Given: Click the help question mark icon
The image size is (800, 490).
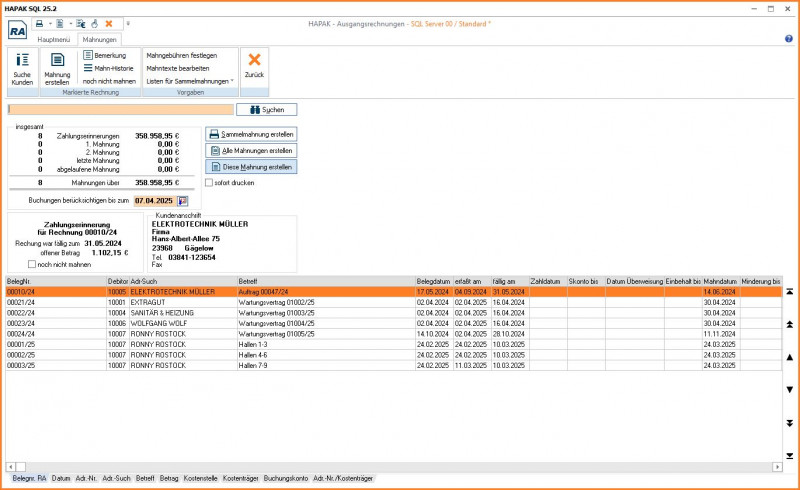Looking at the screenshot, I should pyautogui.click(x=789, y=39).
